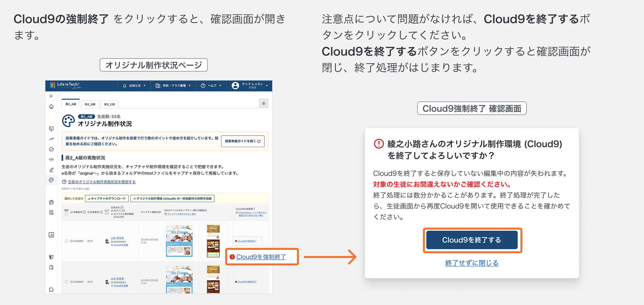Open the stacked documents sidebar icon
The width and height of the screenshot is (644, 305).
pyautogui.click(x=51, y=202)
